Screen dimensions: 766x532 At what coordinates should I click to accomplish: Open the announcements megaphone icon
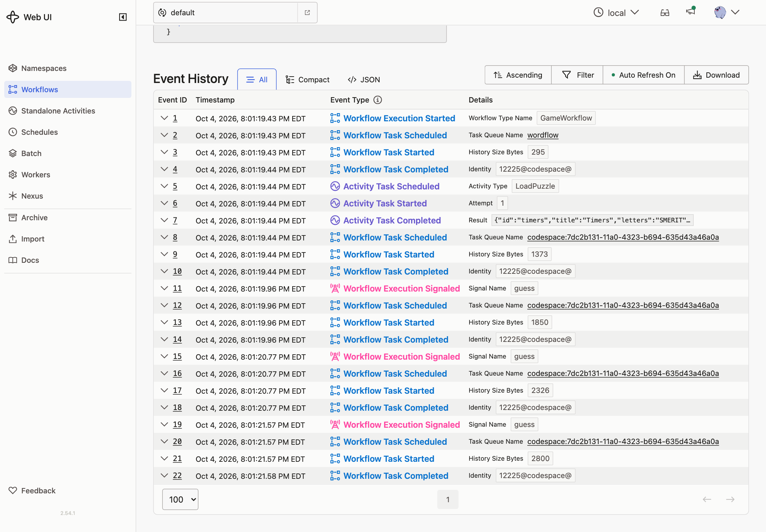click(690, 11)
